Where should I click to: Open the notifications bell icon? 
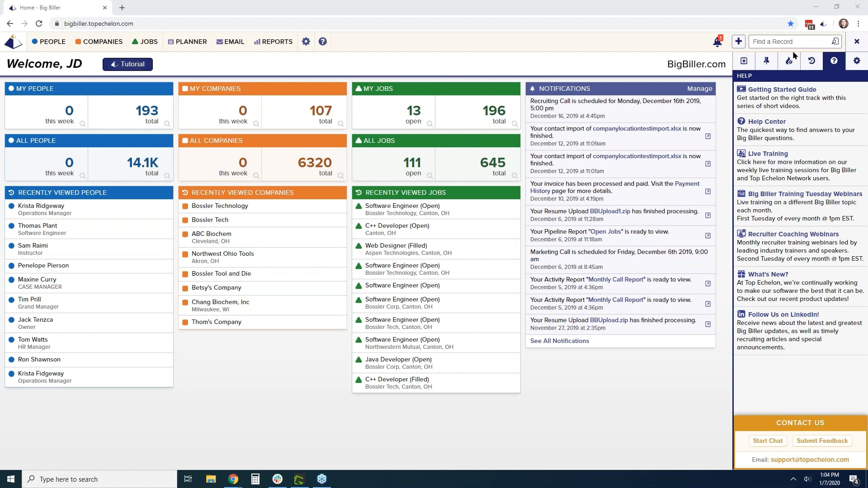click(717, 42)
